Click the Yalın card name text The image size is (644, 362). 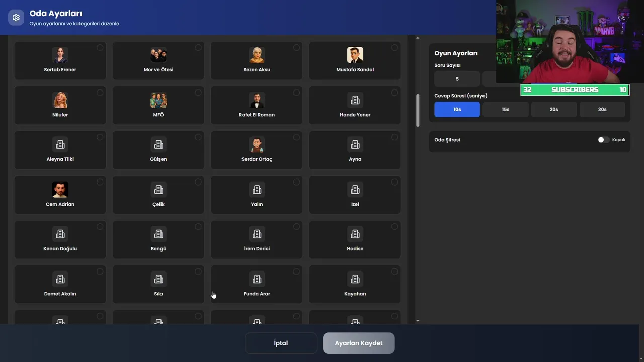(257, 204)
